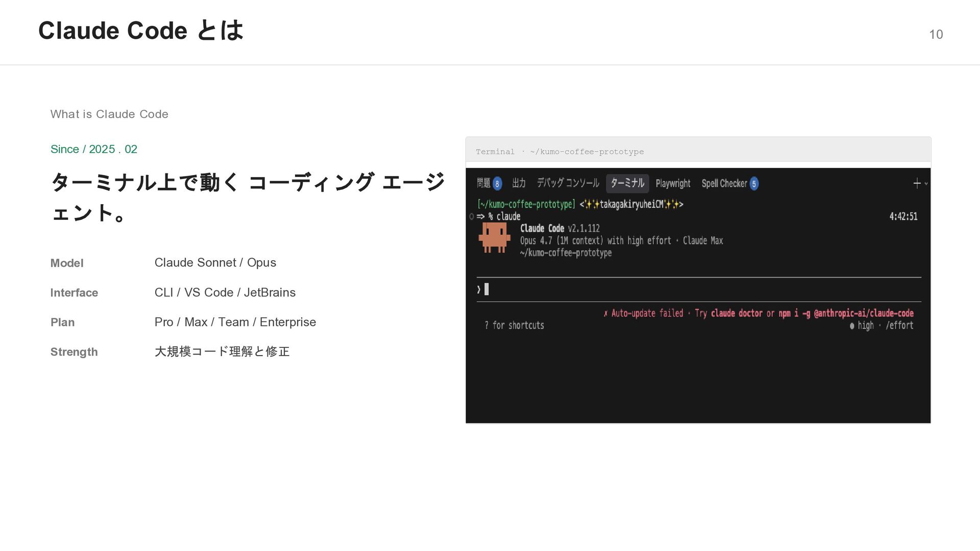The height and width of the screenshot is (551, 980).
Task: Open the new terminal dropdown chevron
Action: click(926, 184)
